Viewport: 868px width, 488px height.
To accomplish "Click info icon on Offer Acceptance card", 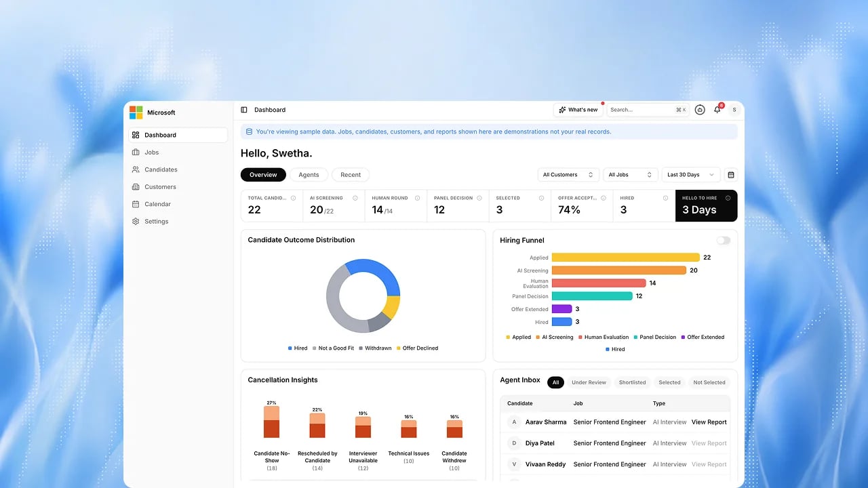I will [604, 198].
